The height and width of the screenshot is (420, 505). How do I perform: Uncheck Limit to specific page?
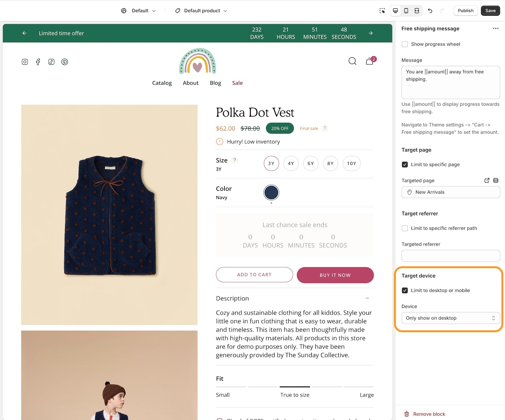[x=405, y=165]
